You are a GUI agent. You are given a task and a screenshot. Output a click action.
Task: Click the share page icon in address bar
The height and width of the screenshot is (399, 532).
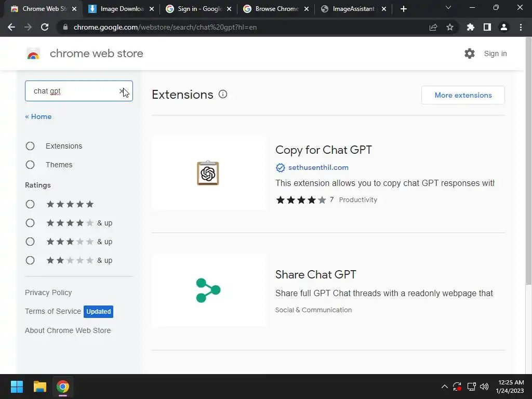point(433,27)
